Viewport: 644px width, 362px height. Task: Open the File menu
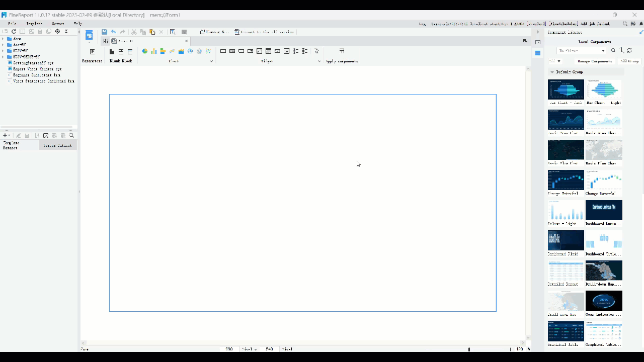12,24
